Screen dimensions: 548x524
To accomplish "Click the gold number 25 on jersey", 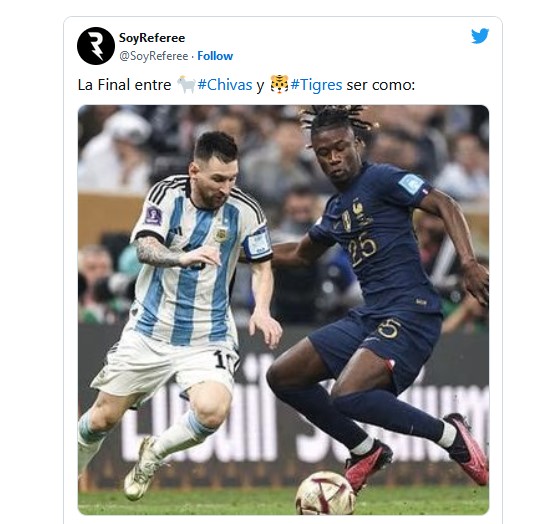I will (x=362, y=249).
